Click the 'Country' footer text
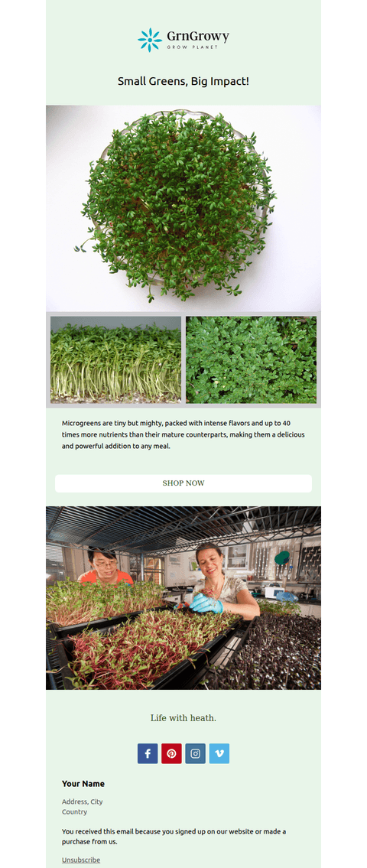The image size is (367, 868). point(74,812)
